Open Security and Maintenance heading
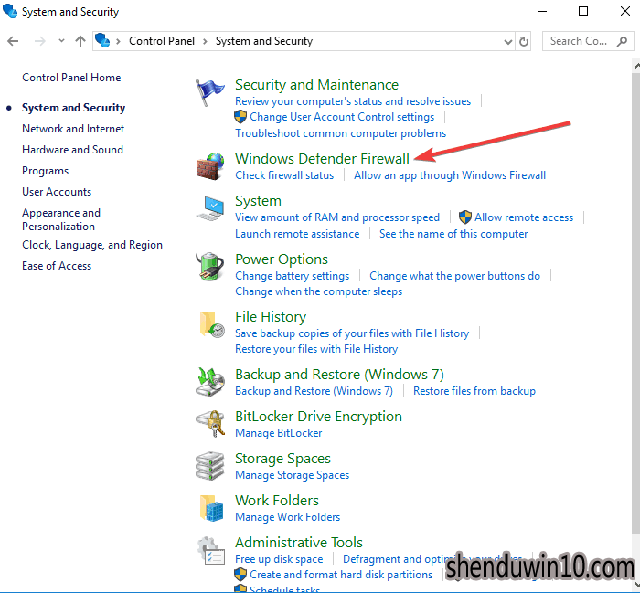Screen dimensions: 640x593 tap(317, 85)
